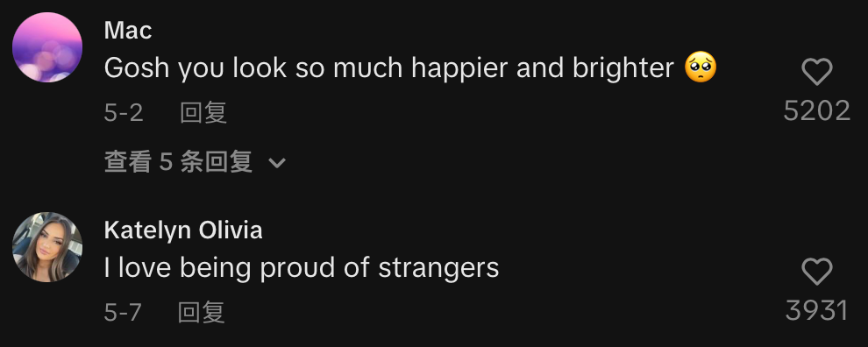Click the 5-7 date on Katelyn's comment

123,312
